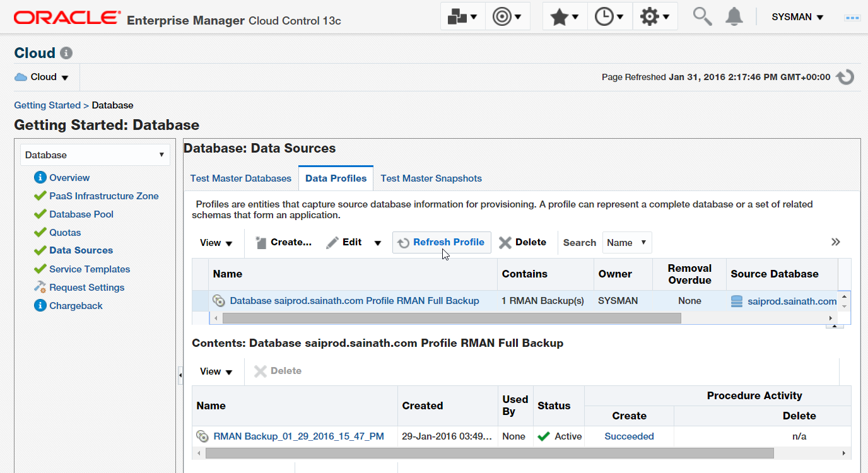This screenshot has width=868, height=473.
Task: Open the History clock menu
Action: tap(609, 17)
